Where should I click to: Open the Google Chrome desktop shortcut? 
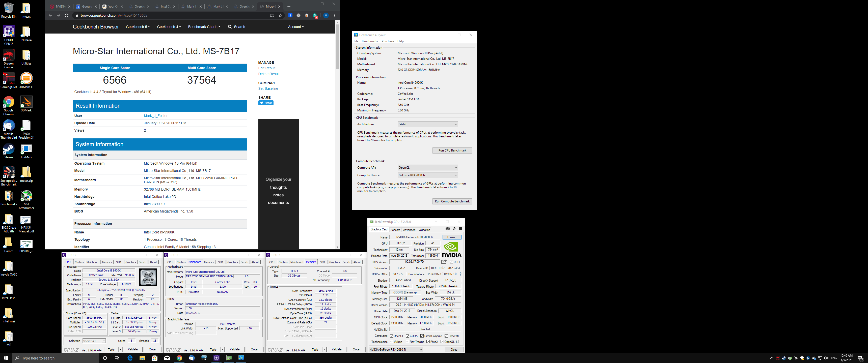point(8,106)
